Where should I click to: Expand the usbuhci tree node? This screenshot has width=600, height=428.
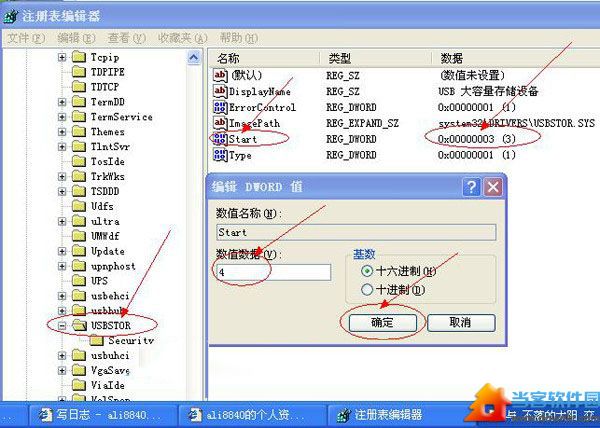62,356
